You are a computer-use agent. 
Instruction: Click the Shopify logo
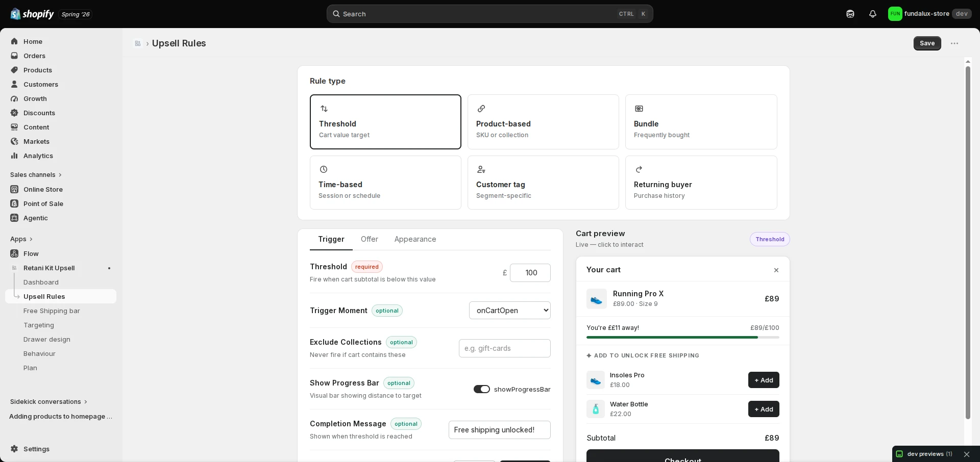[32, 14]
